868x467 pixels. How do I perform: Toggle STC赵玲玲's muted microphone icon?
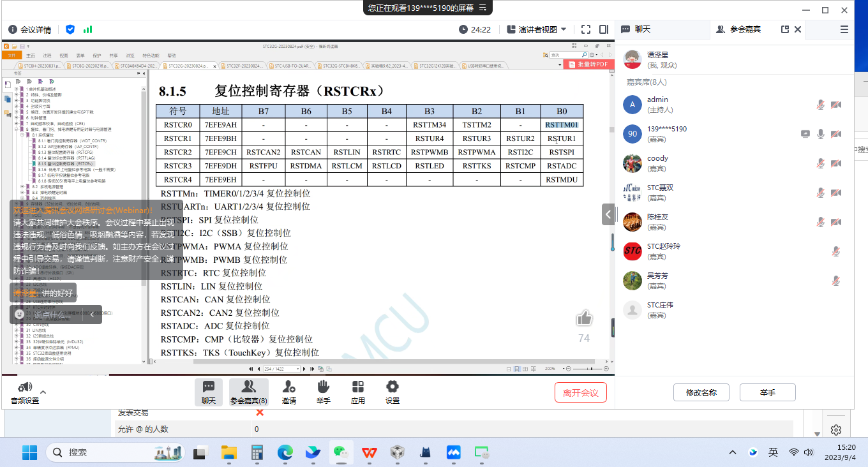pyautogui.click(x=836, y=251)
